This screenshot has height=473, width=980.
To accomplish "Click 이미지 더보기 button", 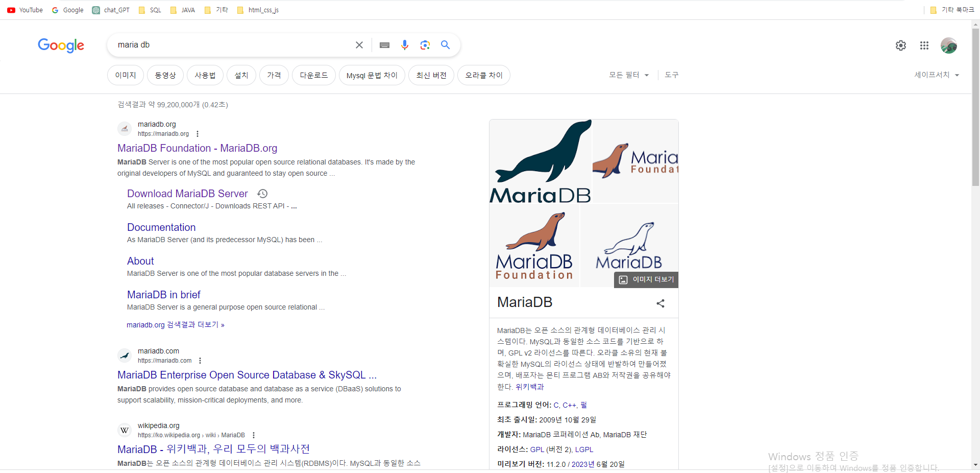I will pyautogui.click(x=646, y=279).
